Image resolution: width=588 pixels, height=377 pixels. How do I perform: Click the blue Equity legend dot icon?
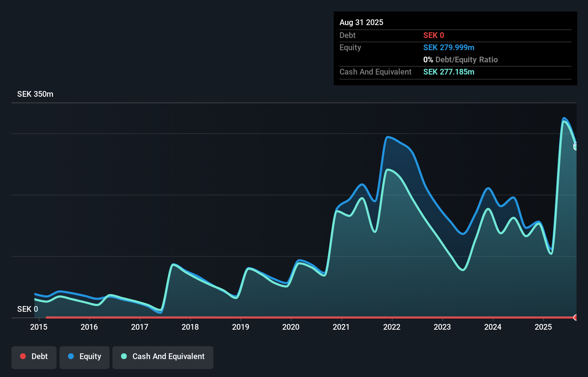click(72, 356)
